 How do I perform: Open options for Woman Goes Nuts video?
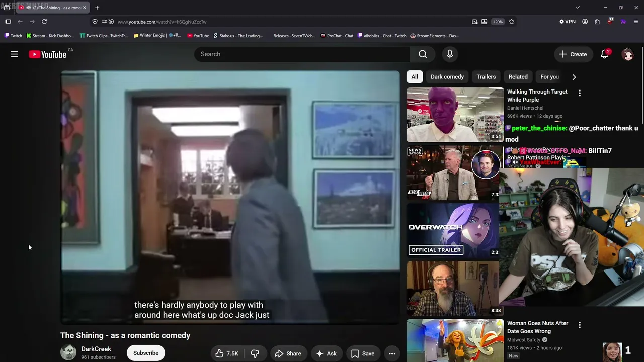tap(580, 325)
